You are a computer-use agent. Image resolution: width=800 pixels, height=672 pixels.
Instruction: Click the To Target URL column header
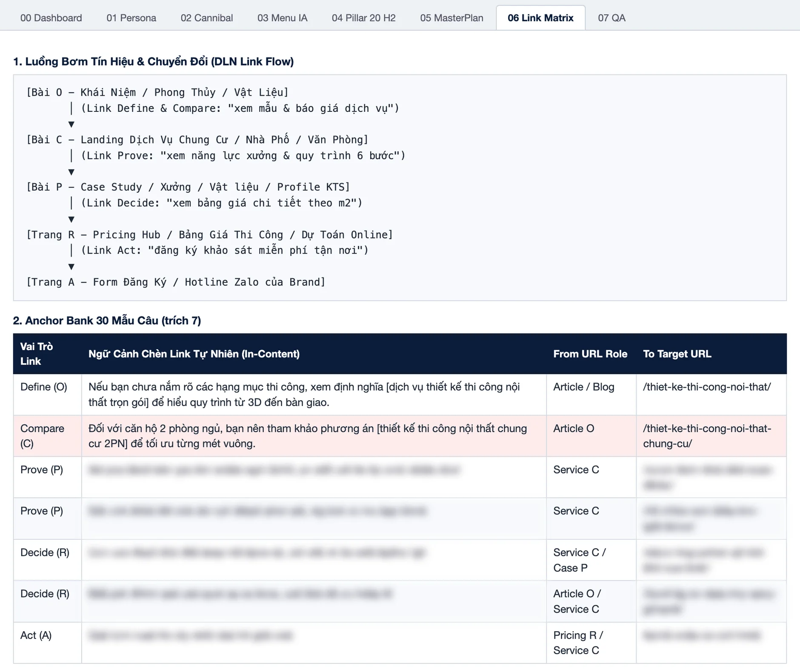(x=711, y=354)
